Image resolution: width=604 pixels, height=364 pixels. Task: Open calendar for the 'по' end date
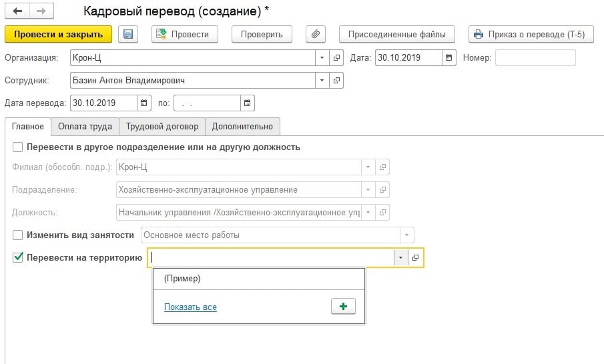point(248,103)
